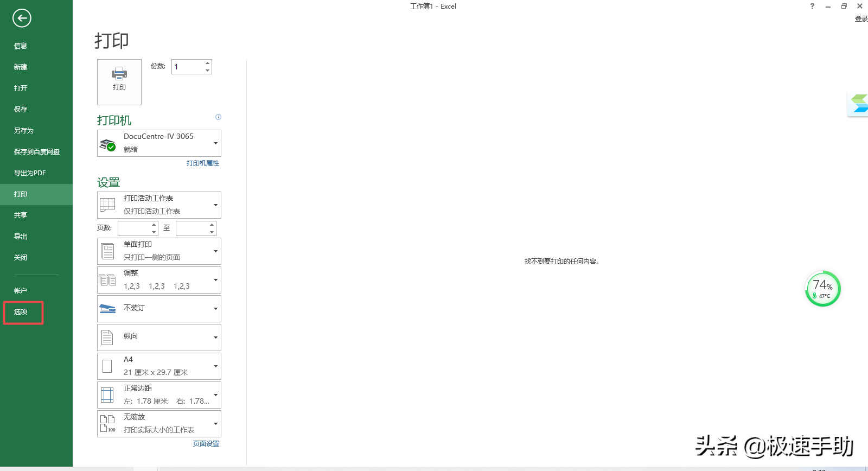
Task: Click the worksheet grid icon for 打印活动工作表
Action: [x=107, y=205]
